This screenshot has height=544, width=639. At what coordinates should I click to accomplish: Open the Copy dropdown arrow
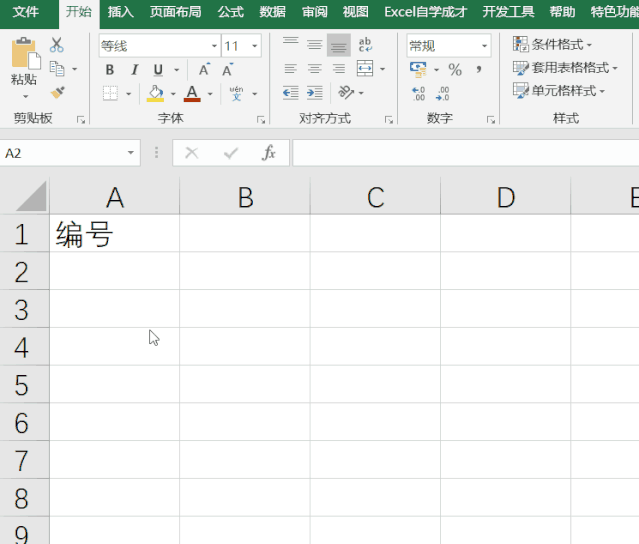click(x=75, y=69)
